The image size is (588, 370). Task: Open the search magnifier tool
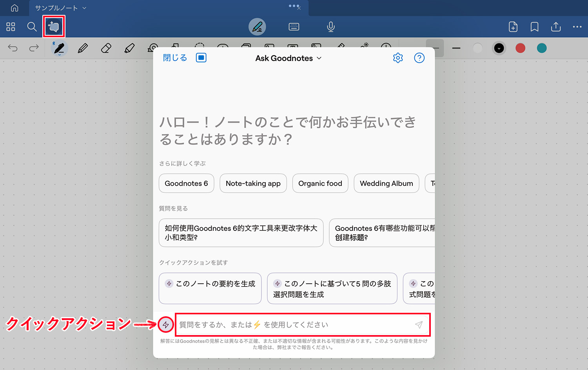(x=32, y=27)
